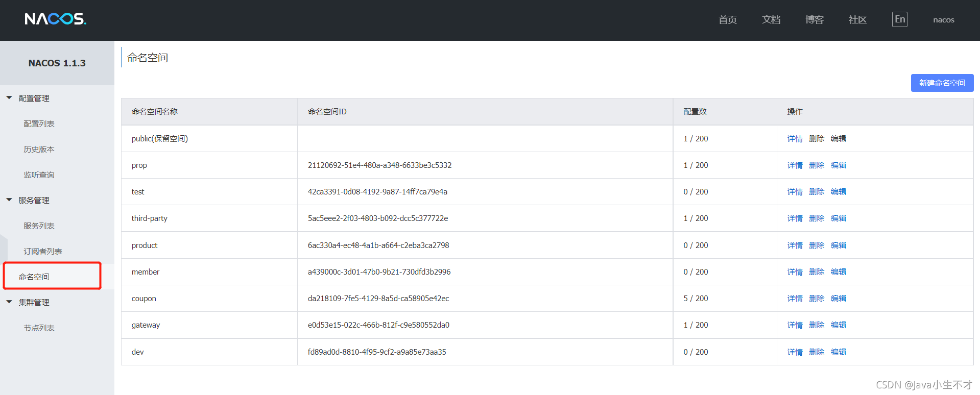
Task: Click coupon's config count 5 / 200
Action: pyautogui.click(x=696, y=298)
